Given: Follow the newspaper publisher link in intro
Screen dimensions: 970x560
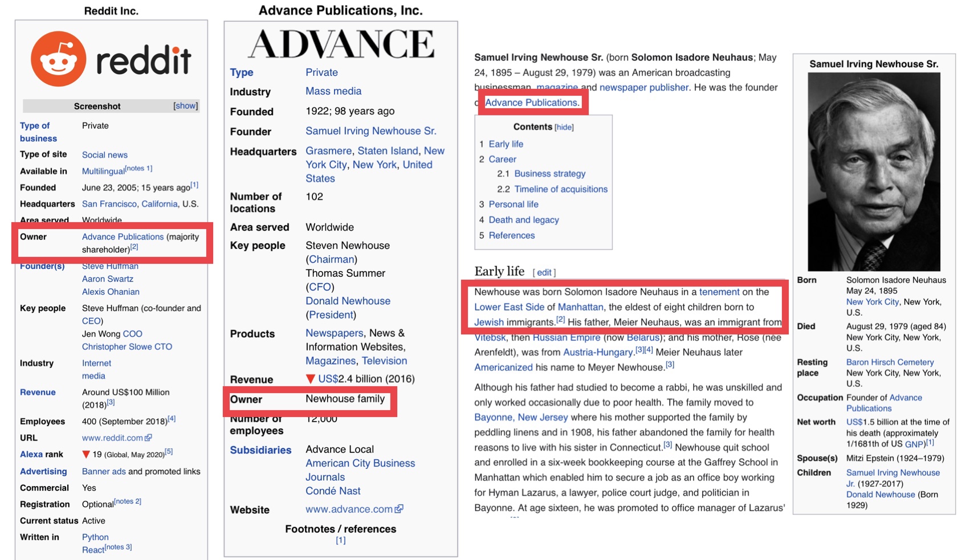Looking at the screenshot, I should (644, 87).
